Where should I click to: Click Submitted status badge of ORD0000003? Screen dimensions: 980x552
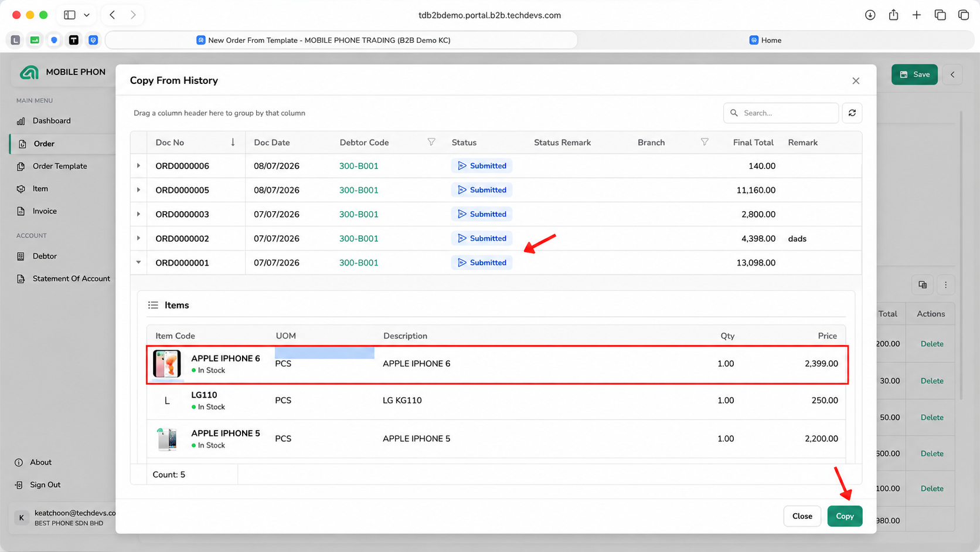(x=482, y=214)
